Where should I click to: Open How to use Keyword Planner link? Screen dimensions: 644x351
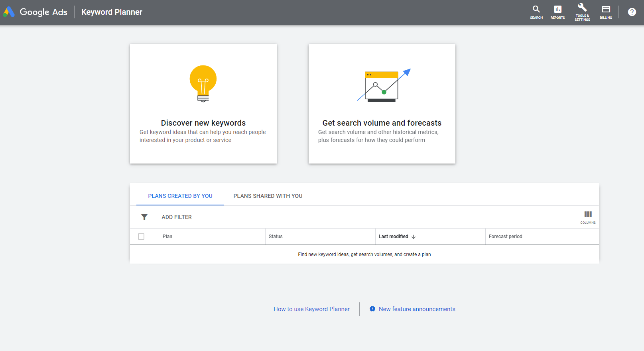[311, 309]
